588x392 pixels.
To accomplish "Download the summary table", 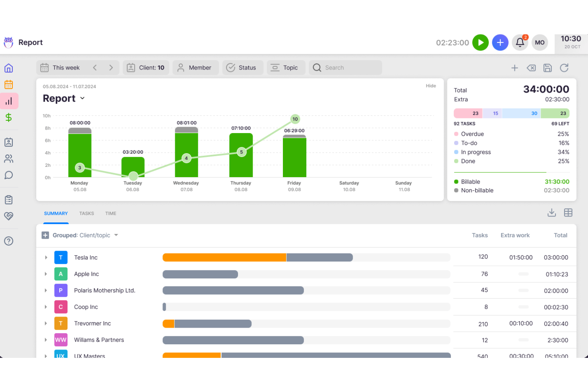I will (x=551, y=213).
